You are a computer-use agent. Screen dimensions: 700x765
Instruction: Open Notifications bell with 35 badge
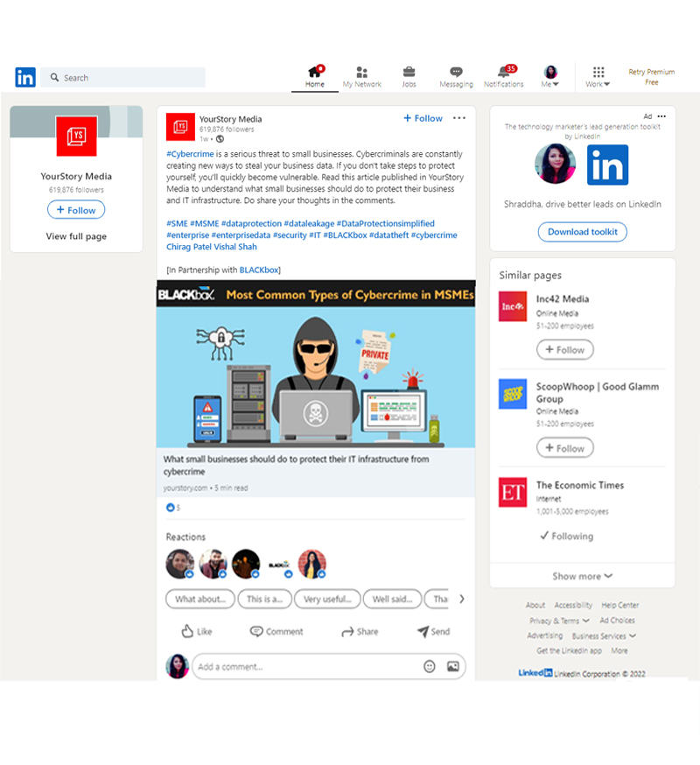pos(503,73)
